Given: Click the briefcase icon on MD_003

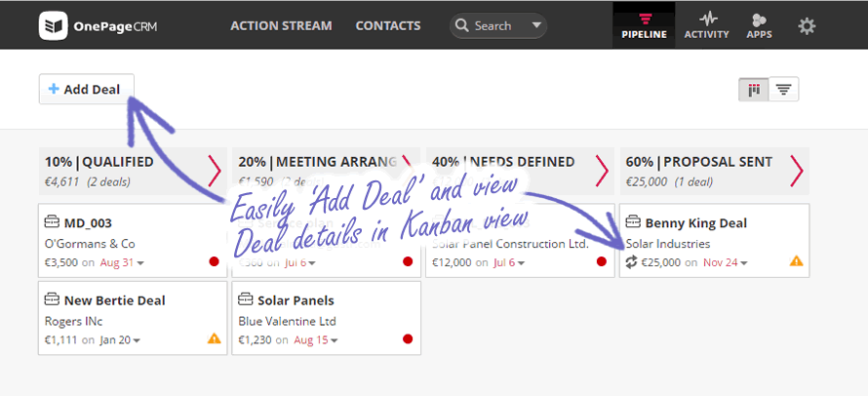Looking at the screenshot, I should click(52, 222).
